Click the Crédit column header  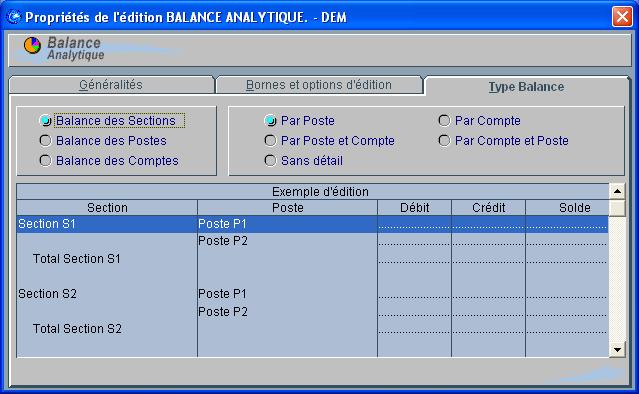click(x=489, y=208)
